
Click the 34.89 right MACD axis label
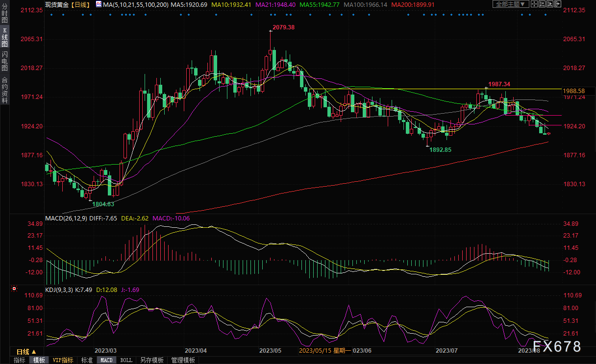[x=571, y=224]
